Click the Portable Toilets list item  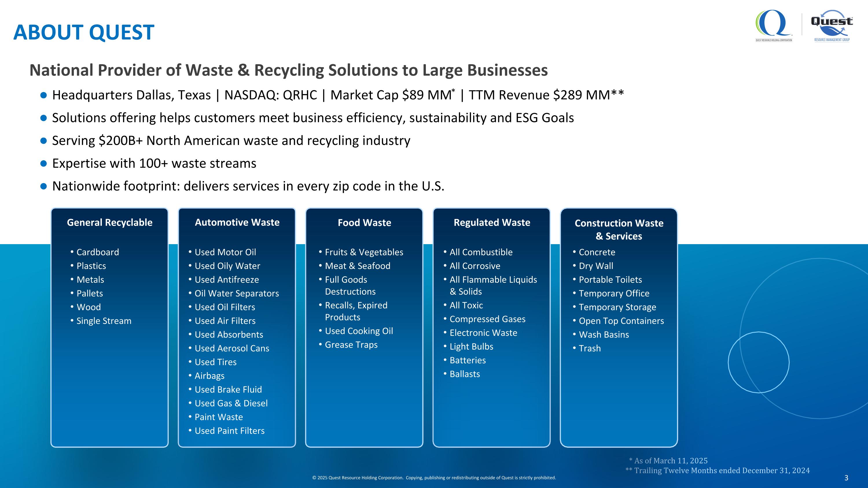pos(610,280)
